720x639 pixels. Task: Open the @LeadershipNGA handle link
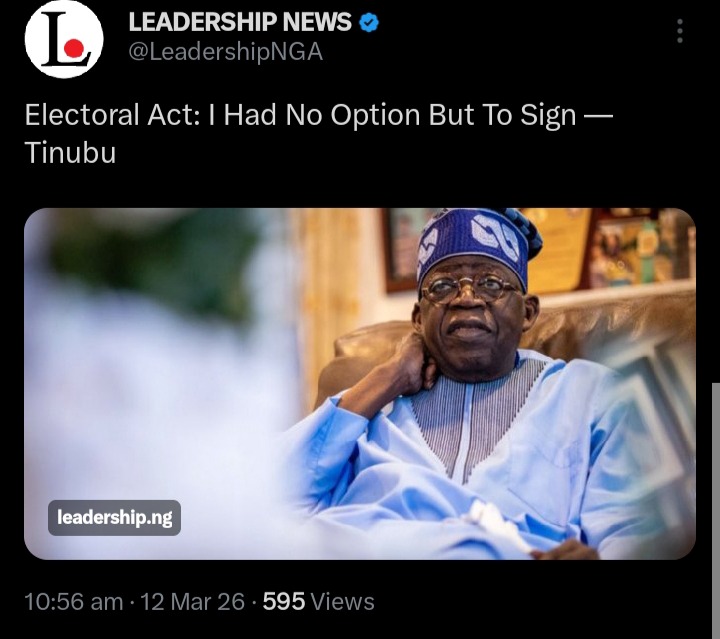[x=225, y=52]
